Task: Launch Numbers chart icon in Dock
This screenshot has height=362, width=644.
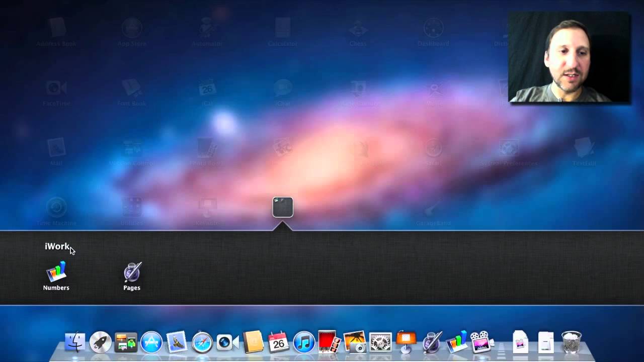Action: click(x=457, y=342)
